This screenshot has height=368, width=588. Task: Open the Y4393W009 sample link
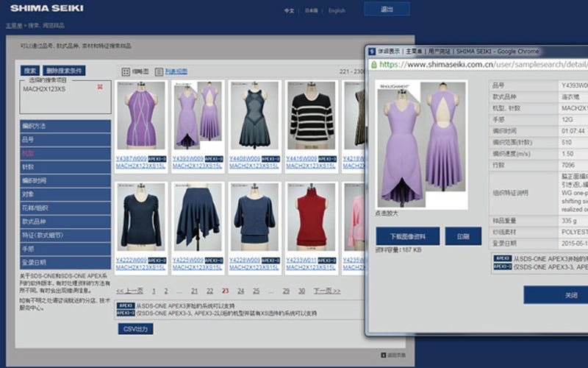188,159
